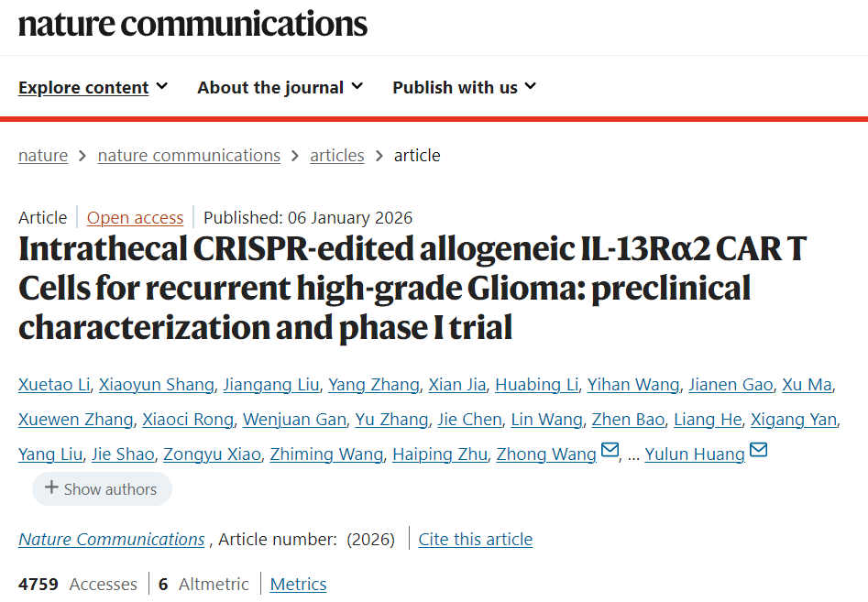Click the Nature Communications logo
The width and height of the screenshot is (868, 602).
[192, 24]
